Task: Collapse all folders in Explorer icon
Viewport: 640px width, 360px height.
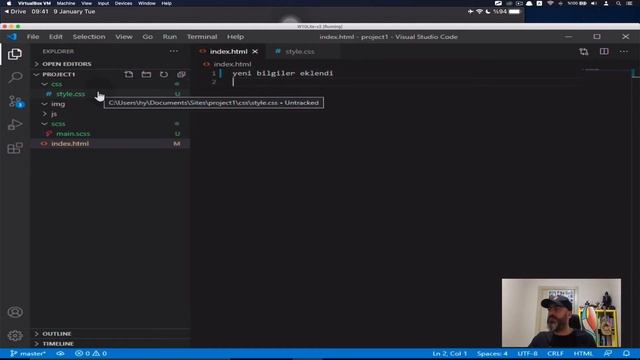Action: point(181,74)
